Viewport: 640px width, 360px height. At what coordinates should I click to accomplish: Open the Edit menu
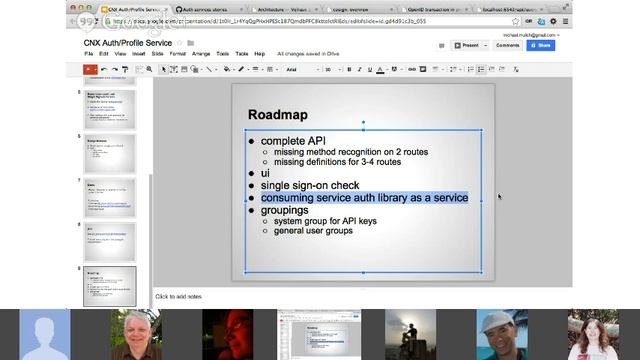[104, 54]
